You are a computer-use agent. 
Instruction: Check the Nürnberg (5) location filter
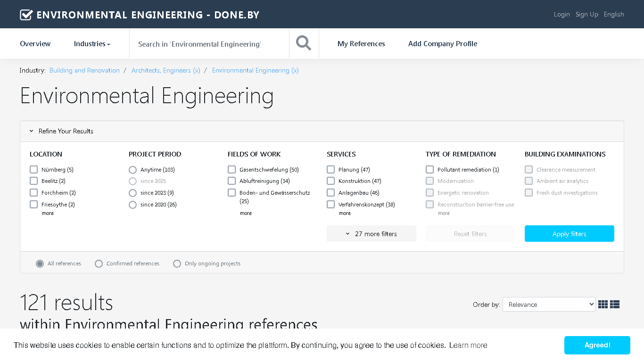(x=33, y=169)
